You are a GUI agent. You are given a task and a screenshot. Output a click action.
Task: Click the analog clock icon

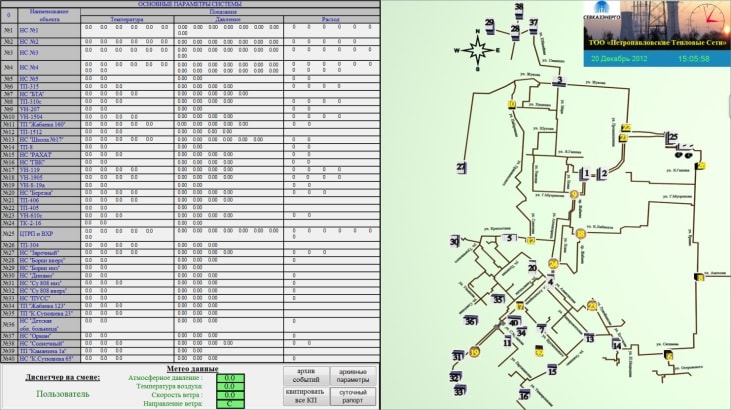(x=707, y=20)
